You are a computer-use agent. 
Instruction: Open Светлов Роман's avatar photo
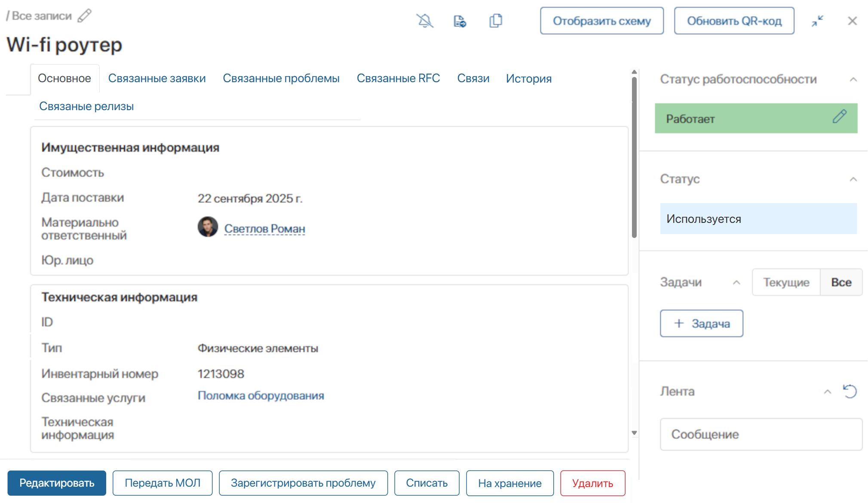click(x=208, y=227)
